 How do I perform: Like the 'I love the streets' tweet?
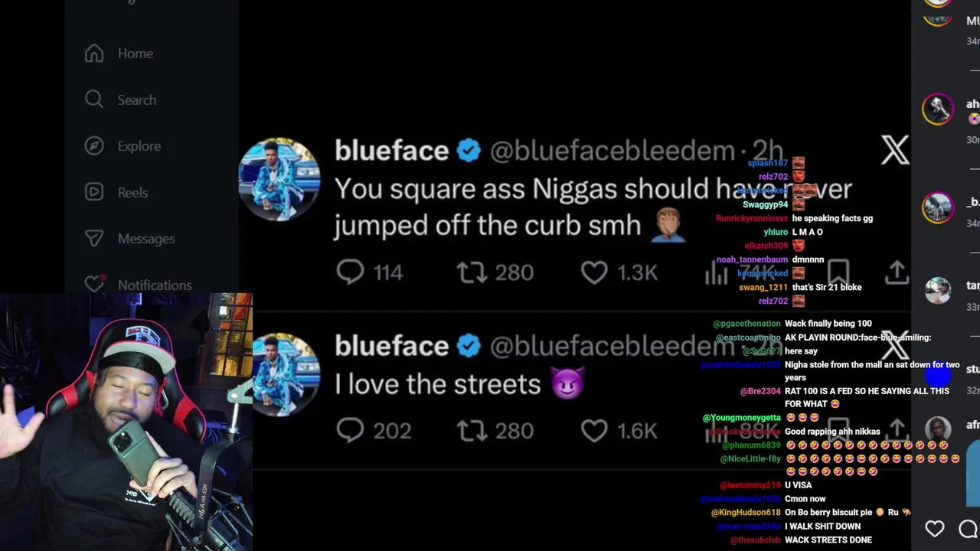[594, 431]
